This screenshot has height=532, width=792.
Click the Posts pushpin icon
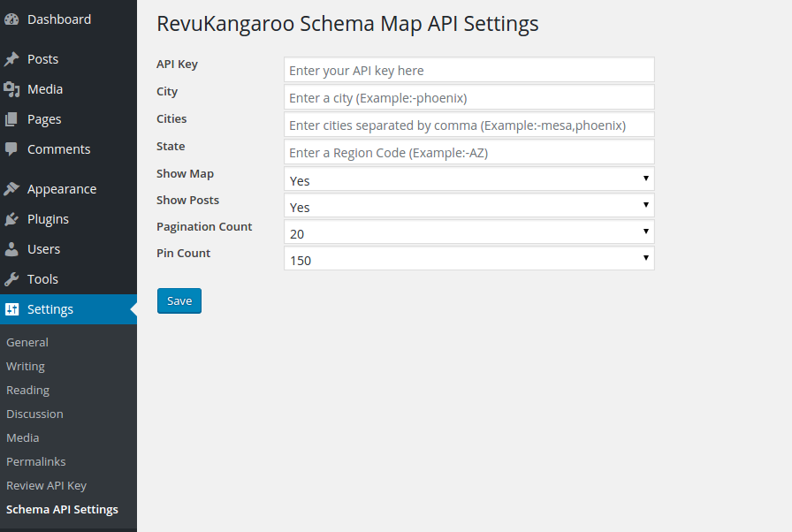11,59
